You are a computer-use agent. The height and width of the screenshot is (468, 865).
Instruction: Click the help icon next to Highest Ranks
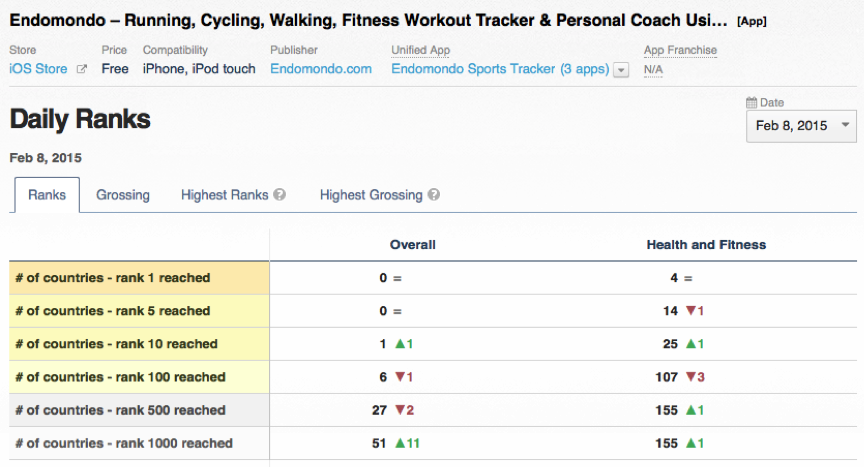[x=280, y=195]
